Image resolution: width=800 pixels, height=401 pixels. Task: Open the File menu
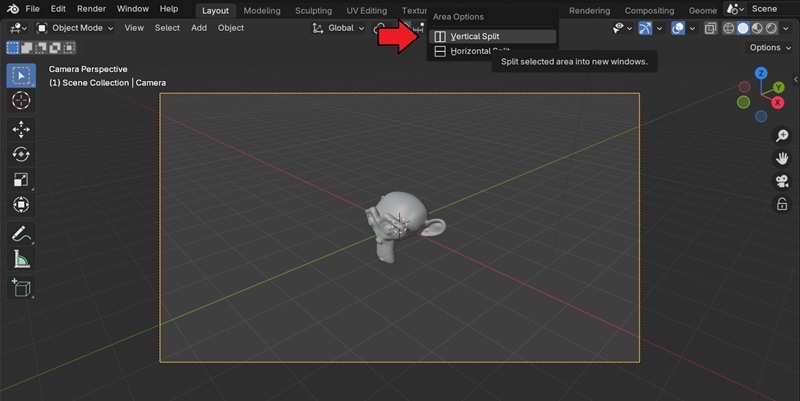32,9
